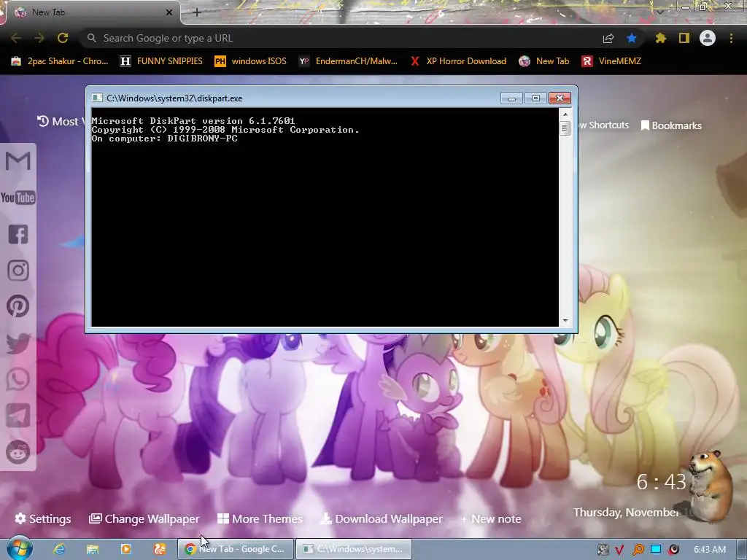The image size is (747, 560).
Task: Launch Internet Explorer from taskbar
Action: coord(59,549)
